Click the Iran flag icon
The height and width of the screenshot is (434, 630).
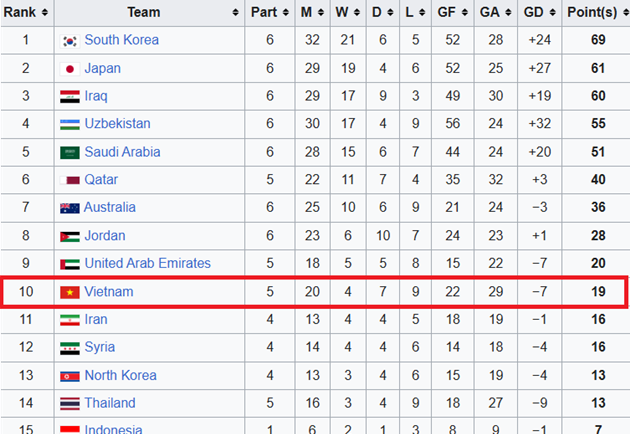click(x=70, y=320)
